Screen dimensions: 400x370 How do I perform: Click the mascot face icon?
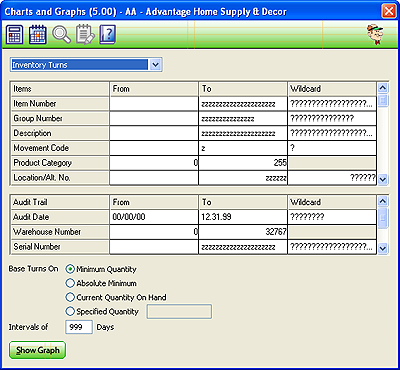[375, 35]
